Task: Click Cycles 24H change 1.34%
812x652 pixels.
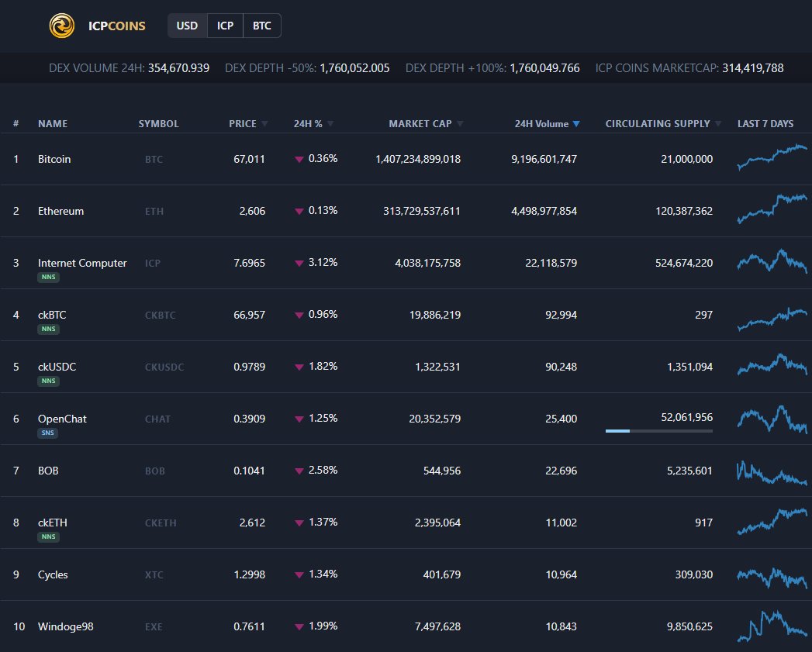Action: tap(323, 574)
